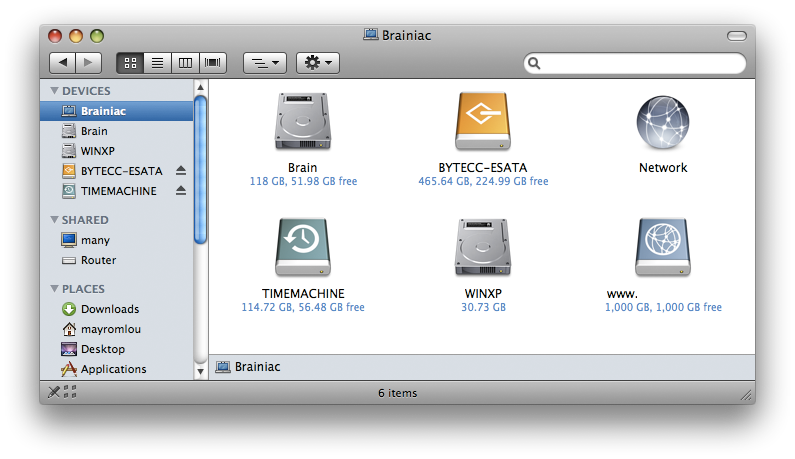Eject the TIMEMACHINE drive
Viewport: 795px width, 459px height.
(181, 191)
